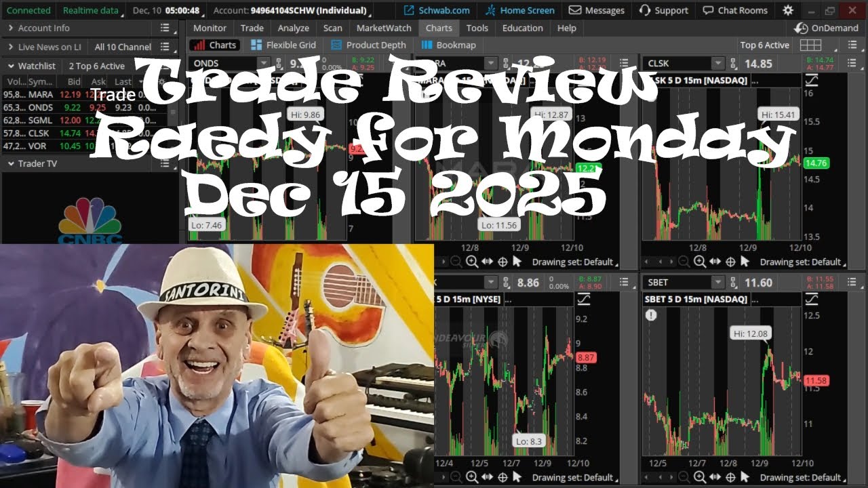Viewport: 868px width, 488px height.
Task: Select crosshair cursor on the SBET chart
Action: (730, 478)
